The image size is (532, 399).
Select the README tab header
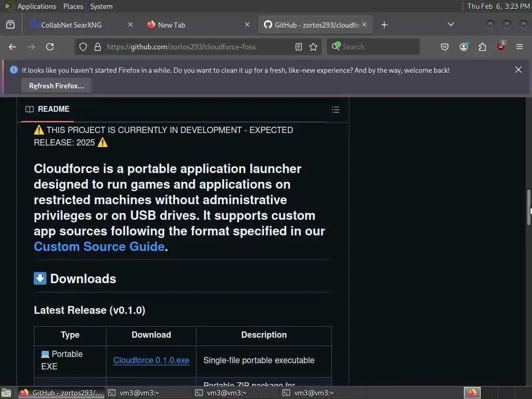(x=47, y=109)
